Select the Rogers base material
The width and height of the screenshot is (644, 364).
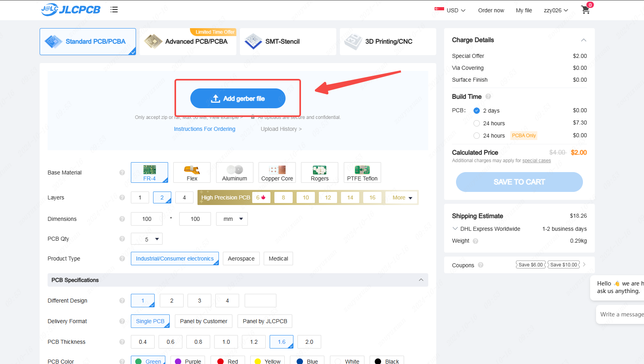320,172
